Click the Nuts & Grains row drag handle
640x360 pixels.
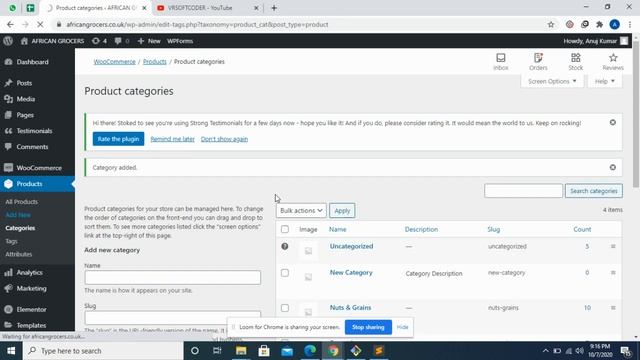pyautogui.click(x=613, y=307)
